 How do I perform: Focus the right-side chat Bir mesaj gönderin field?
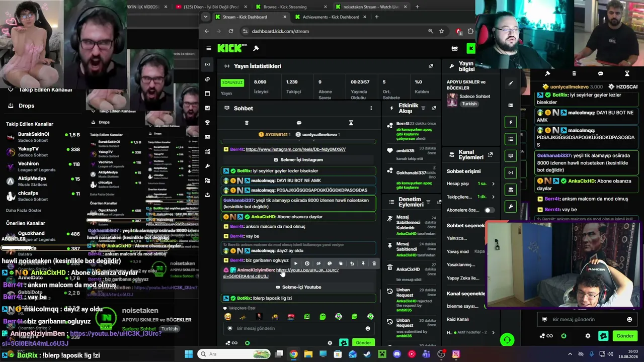point(587,319)
